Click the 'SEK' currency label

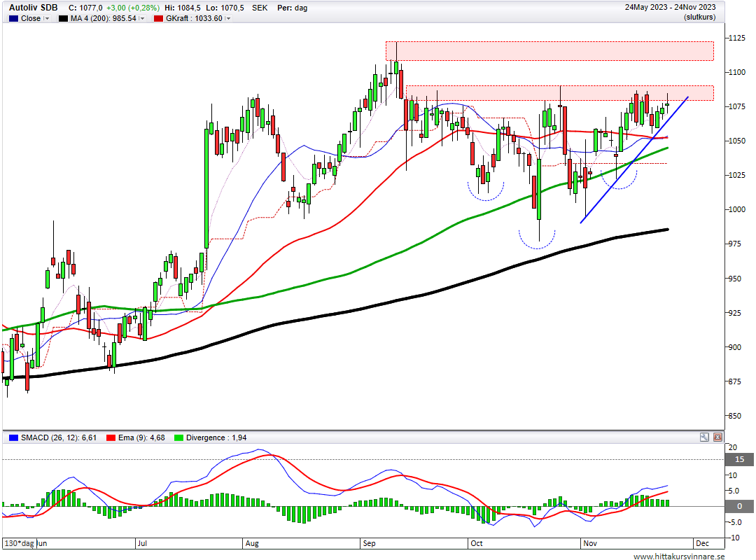click(x=260, y=8)
